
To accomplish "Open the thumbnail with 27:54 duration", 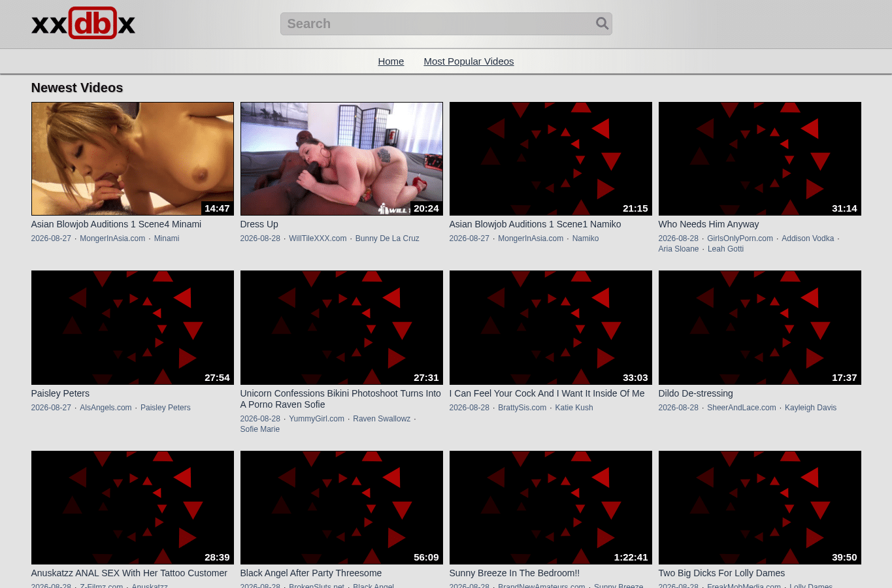I will click(133, 328).
